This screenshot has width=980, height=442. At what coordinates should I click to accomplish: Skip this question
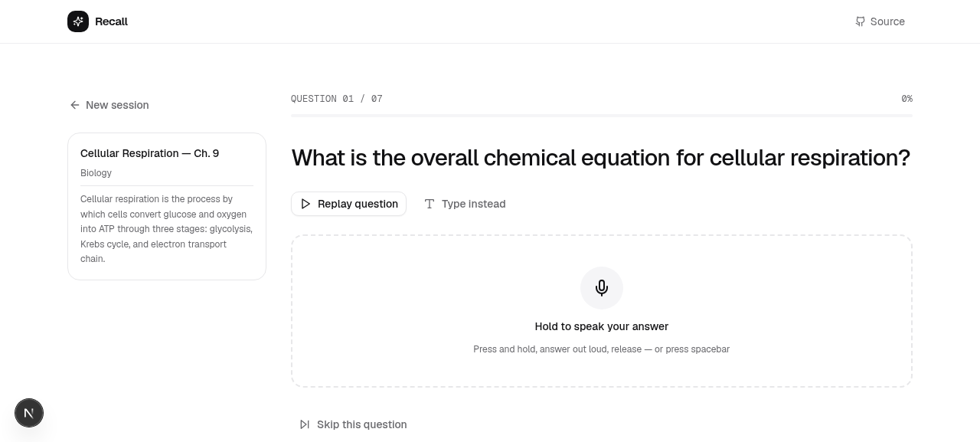tap(353, 424)
